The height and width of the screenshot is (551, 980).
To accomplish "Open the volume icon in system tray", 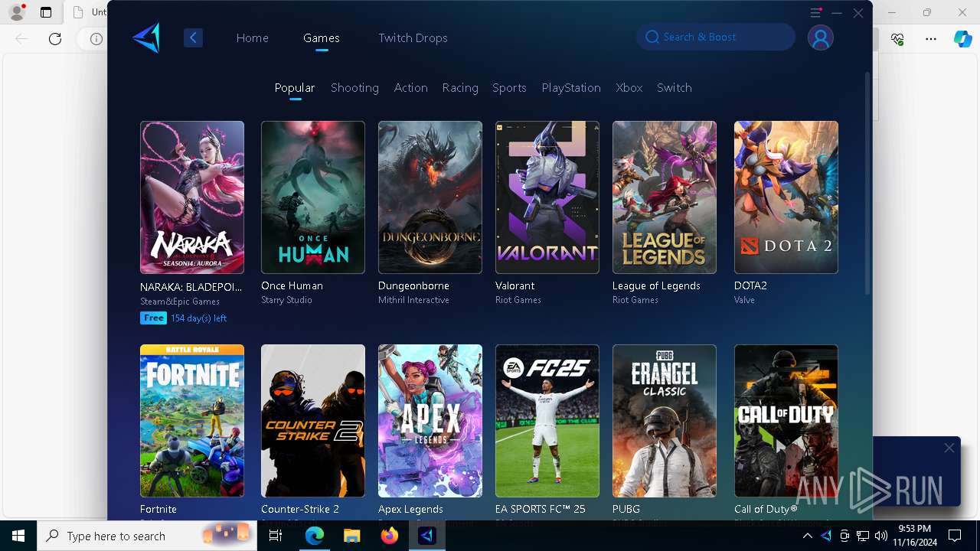I will [x=881, y=536].
